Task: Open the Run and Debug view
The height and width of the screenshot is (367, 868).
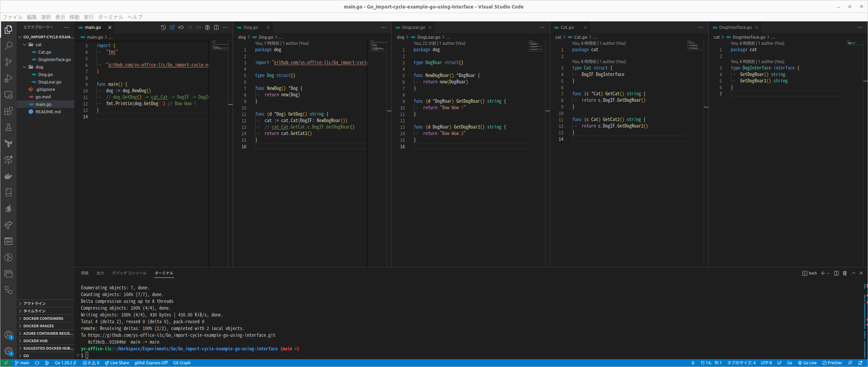Action: 8,78
